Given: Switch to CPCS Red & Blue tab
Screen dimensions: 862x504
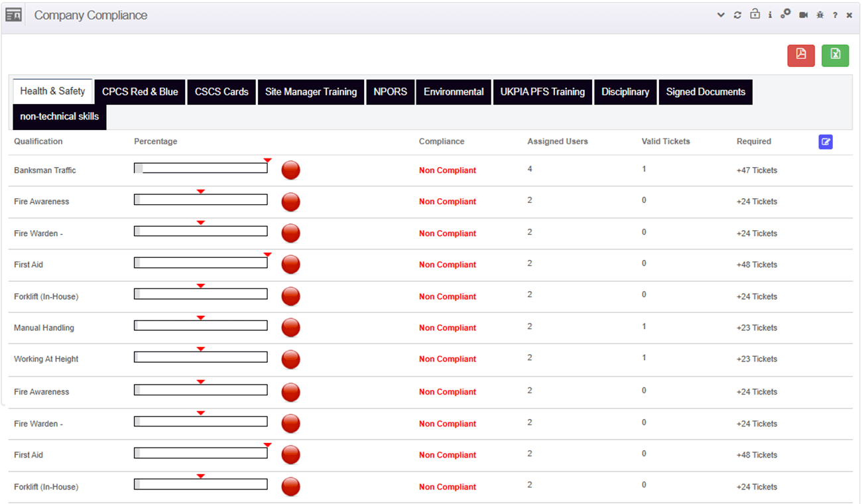Looking at the screenshot, I should [x=140, y=92].
